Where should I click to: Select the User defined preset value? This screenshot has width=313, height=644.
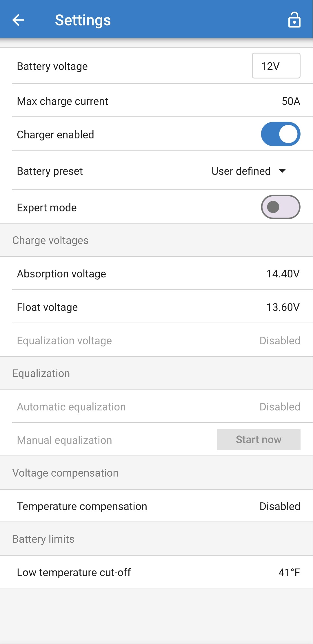click(x=241, y=171)
